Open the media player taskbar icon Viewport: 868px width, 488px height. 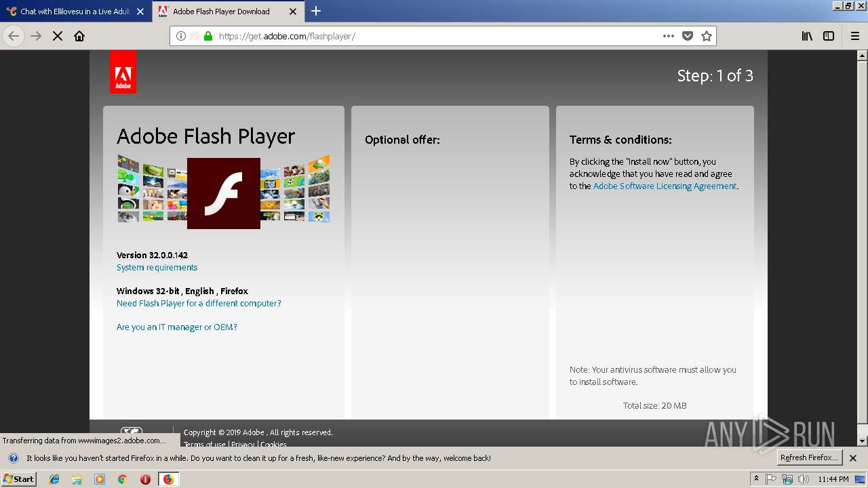[100, 479]
